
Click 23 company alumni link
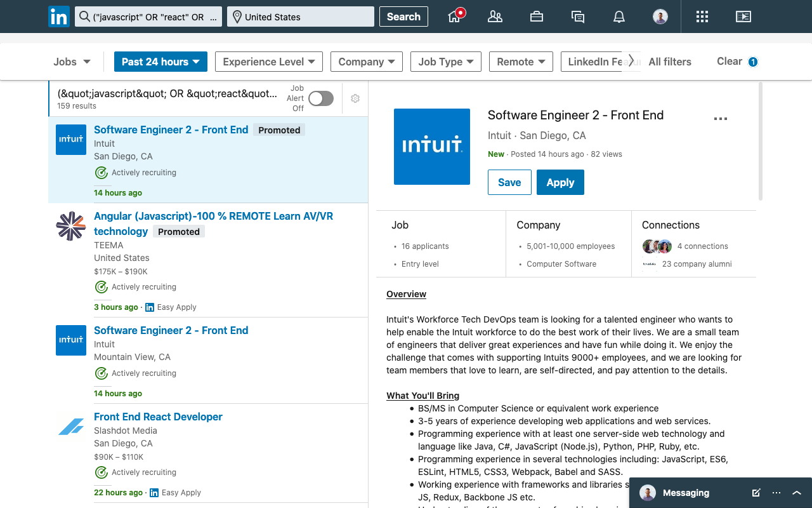[x=697, y=264]
